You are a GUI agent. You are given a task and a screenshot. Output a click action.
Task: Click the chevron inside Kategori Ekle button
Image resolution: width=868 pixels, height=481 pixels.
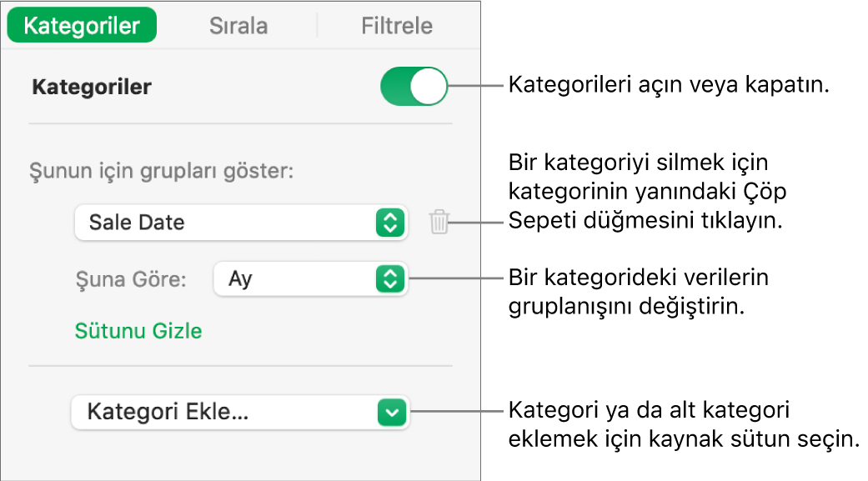392,413
